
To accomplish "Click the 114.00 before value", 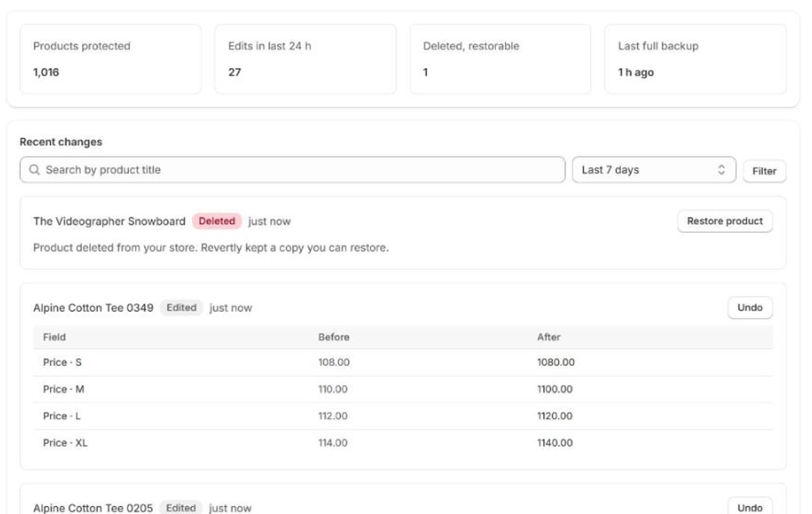I will (333, 443).
